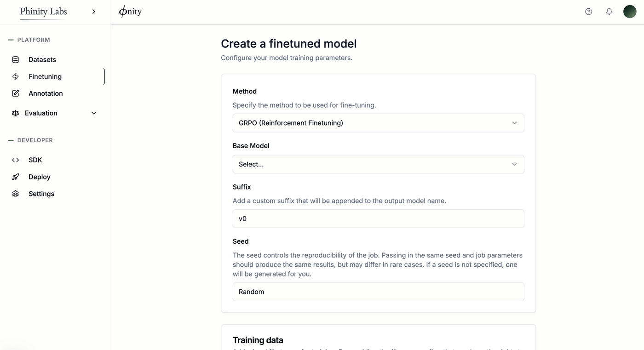
Task: Click the Settings gear icon
Action: [16, 194]
